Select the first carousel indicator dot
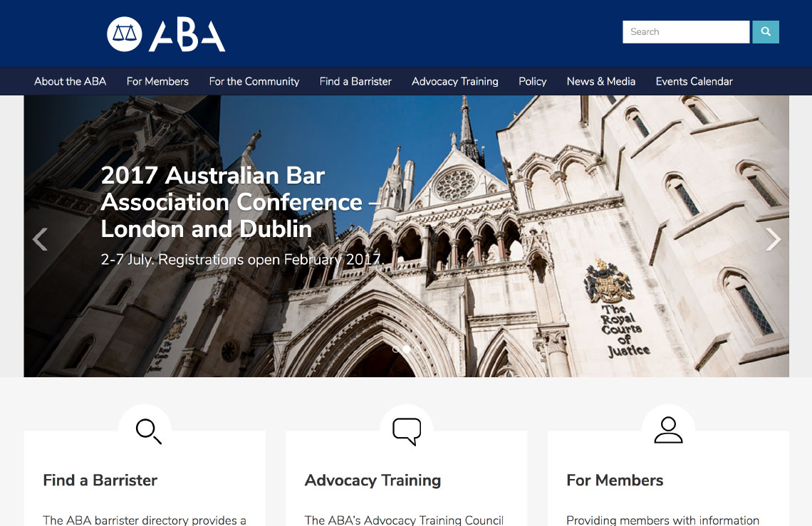Viewport: 812px width, 526px height. (396, 349)
